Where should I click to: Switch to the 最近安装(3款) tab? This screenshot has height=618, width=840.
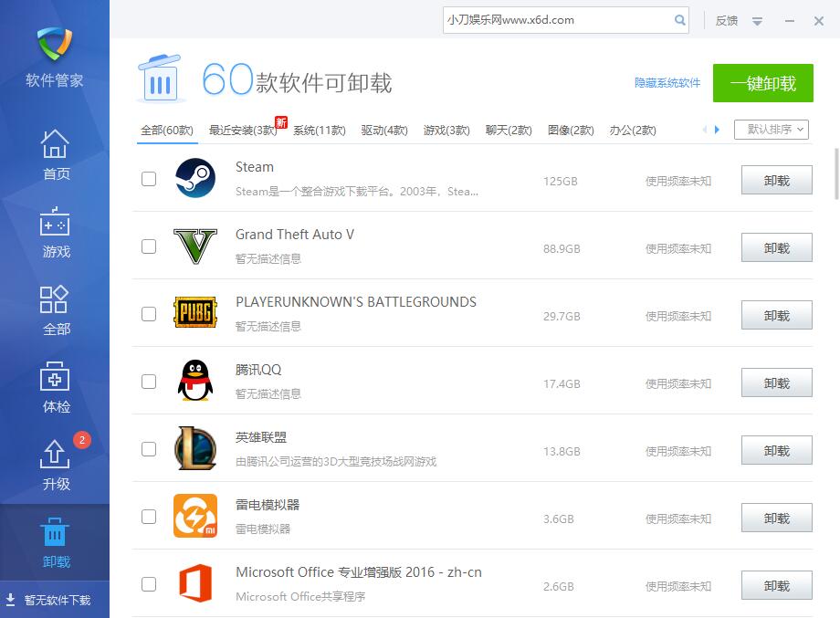tap(242, 131)
